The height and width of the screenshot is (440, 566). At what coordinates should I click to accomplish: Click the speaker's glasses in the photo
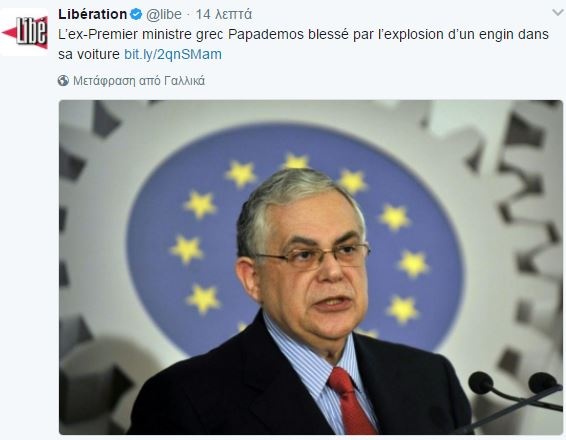313,256
